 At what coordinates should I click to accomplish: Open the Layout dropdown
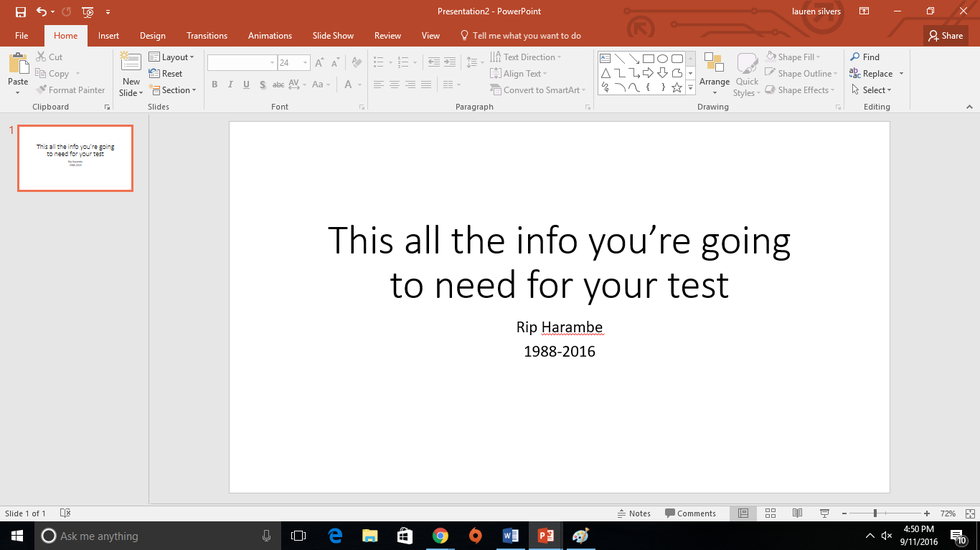tap(175, 57)
